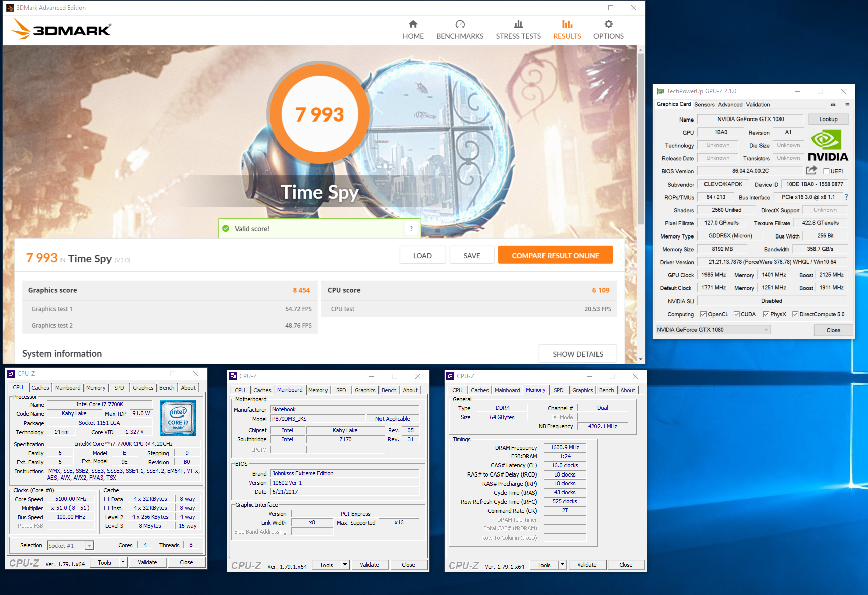Viewport: 868px width, 595px height.
Task: Click the Lookup button in GPU-Z
Action: (x=828, y=119)
